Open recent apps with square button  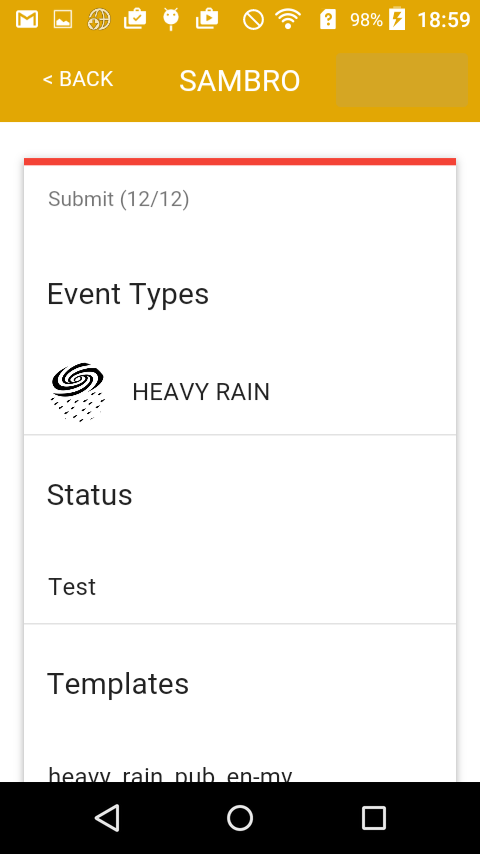tap(374, 818)
